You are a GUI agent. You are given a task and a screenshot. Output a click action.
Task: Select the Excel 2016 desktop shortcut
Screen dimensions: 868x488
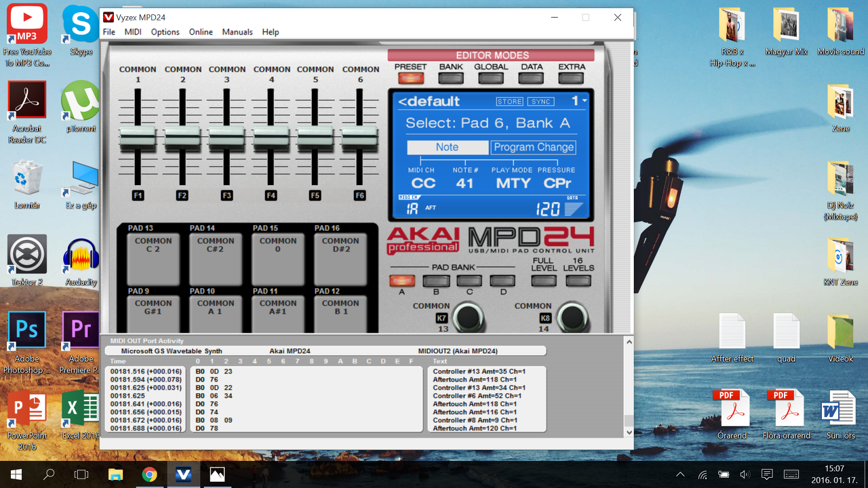81,415
